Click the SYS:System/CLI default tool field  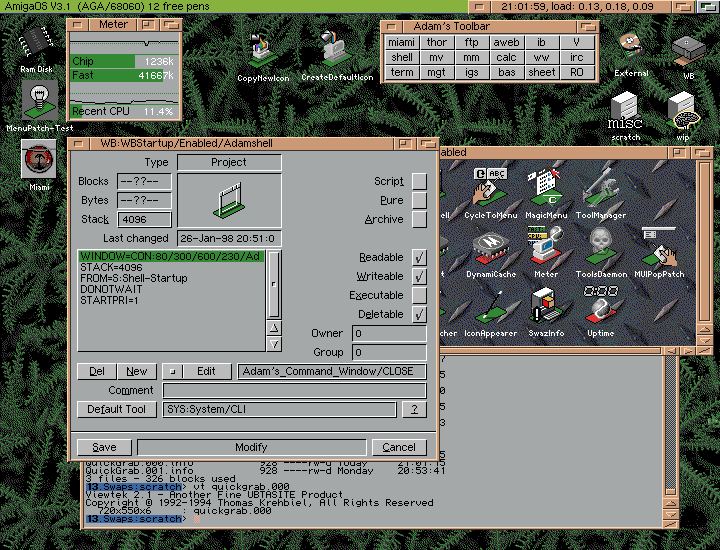click(279, 409)
